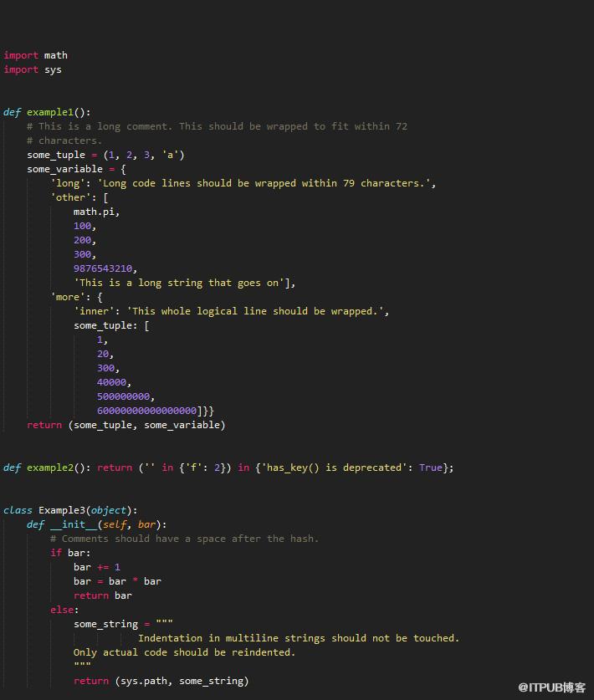Click the 'True' keyword in example2
The image size is (594, 700).
click(431, 468)
